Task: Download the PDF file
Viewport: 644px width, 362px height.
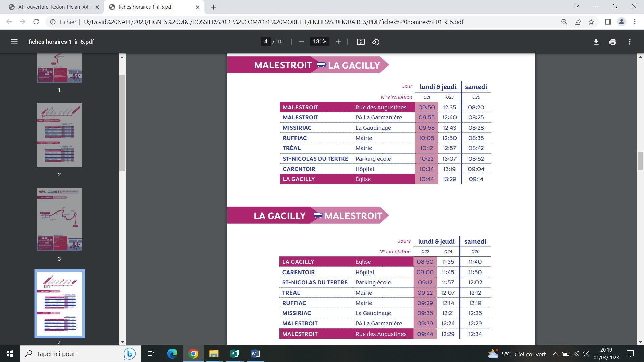Action: coord(596,42)
